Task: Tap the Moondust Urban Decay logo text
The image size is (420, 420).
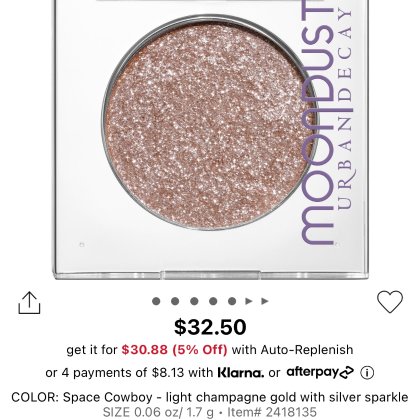Action: point(327,122)
